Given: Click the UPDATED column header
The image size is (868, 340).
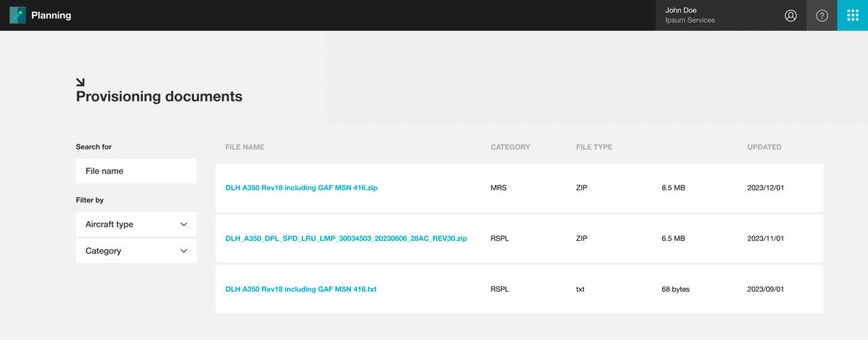Looking at the screenshot, I should 764,147.
